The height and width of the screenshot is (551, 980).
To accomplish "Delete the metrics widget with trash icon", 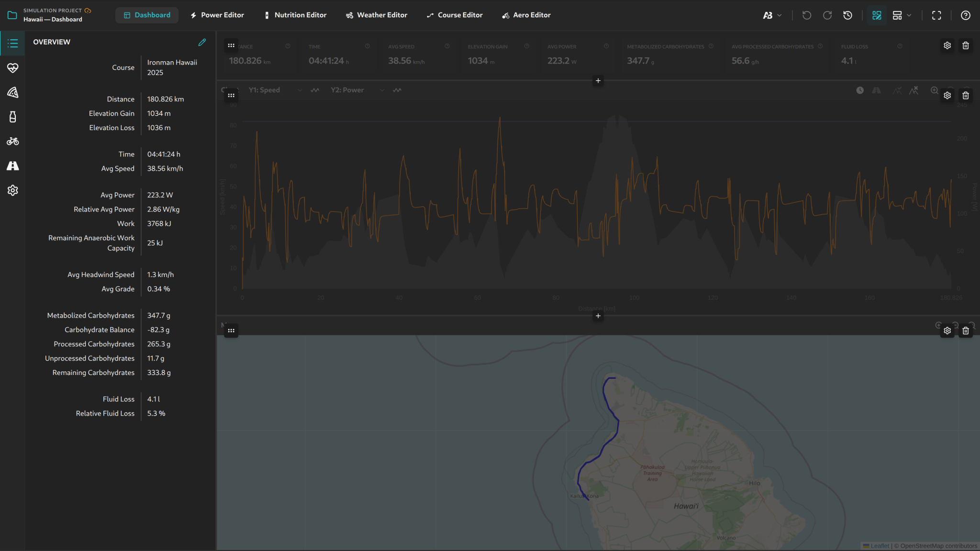I will (966, 45).
